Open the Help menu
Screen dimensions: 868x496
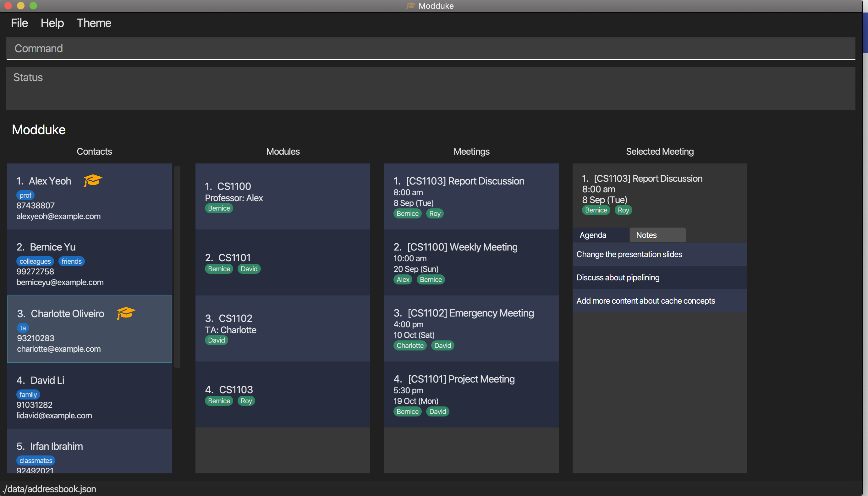(x=52, y=23)
